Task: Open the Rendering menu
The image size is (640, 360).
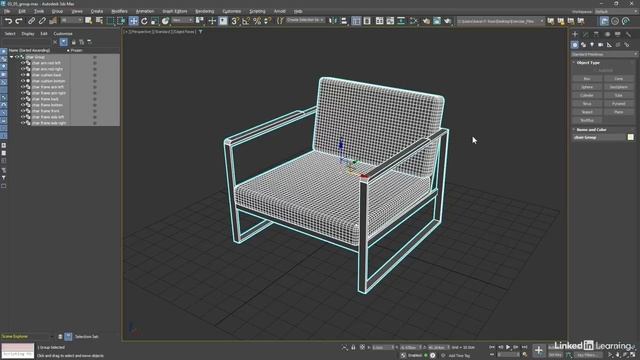Action: [204, 11]
